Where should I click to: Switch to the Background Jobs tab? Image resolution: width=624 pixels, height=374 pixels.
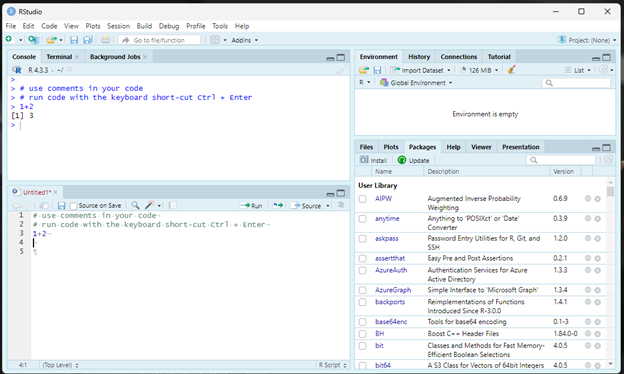click(115, 57)
